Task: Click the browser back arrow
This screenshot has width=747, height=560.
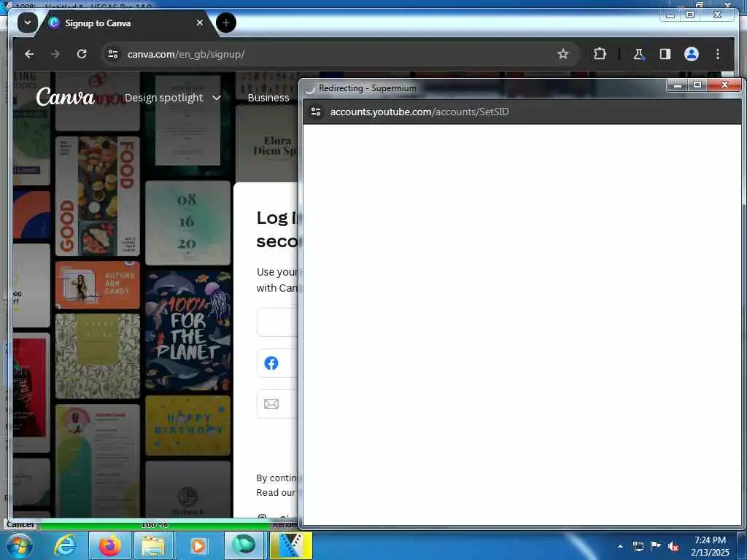Action: pos(29,54)
